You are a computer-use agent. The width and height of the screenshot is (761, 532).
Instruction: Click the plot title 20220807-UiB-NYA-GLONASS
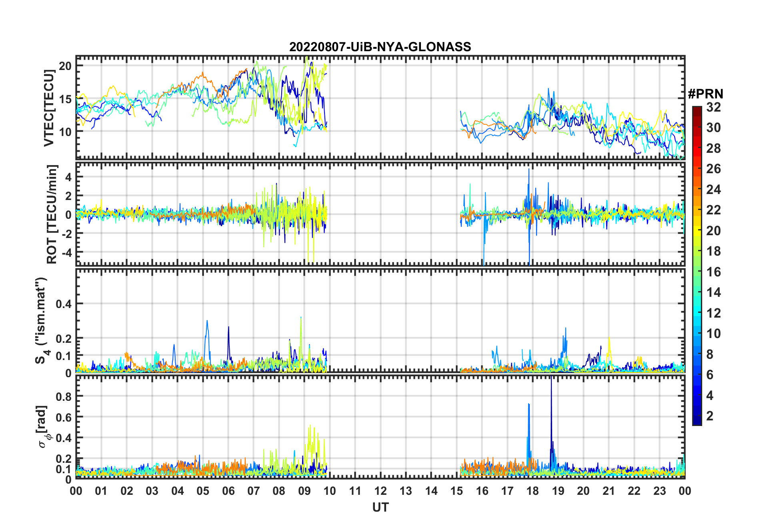click(380, 47)
